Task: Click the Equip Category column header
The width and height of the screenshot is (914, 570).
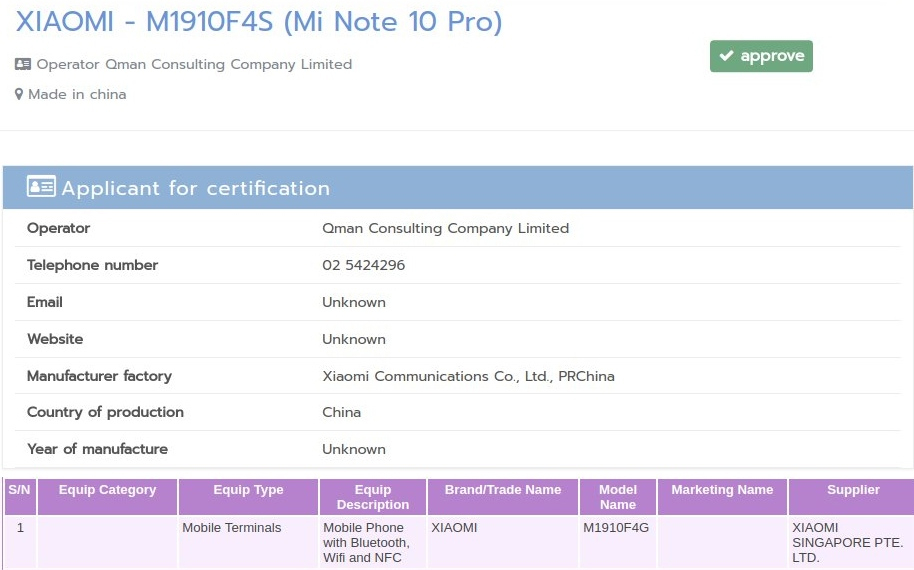Action: tap(107, 497)
